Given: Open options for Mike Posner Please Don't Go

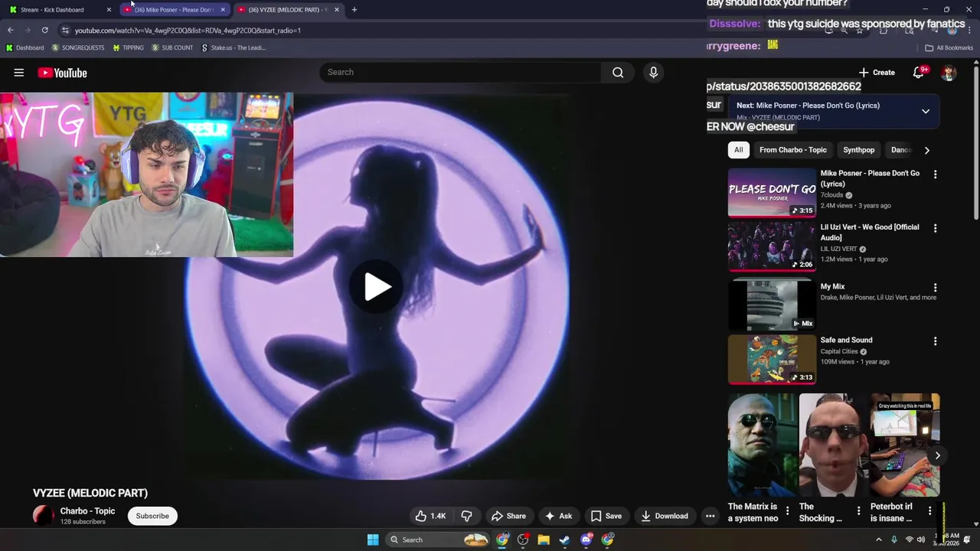Looking at the screenshot, I should pyautogui.click(x=935, y=174).
